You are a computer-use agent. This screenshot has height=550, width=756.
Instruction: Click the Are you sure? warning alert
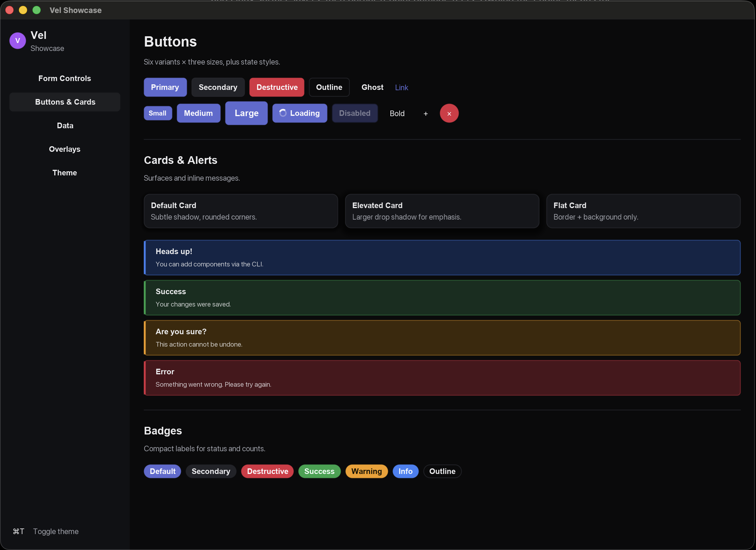442,338
